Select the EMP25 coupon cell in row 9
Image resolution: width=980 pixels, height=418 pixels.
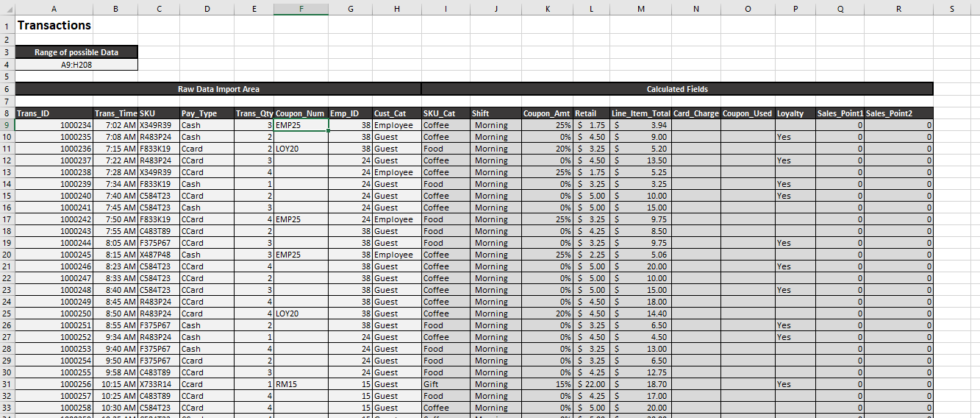click(x=301, y=125)
